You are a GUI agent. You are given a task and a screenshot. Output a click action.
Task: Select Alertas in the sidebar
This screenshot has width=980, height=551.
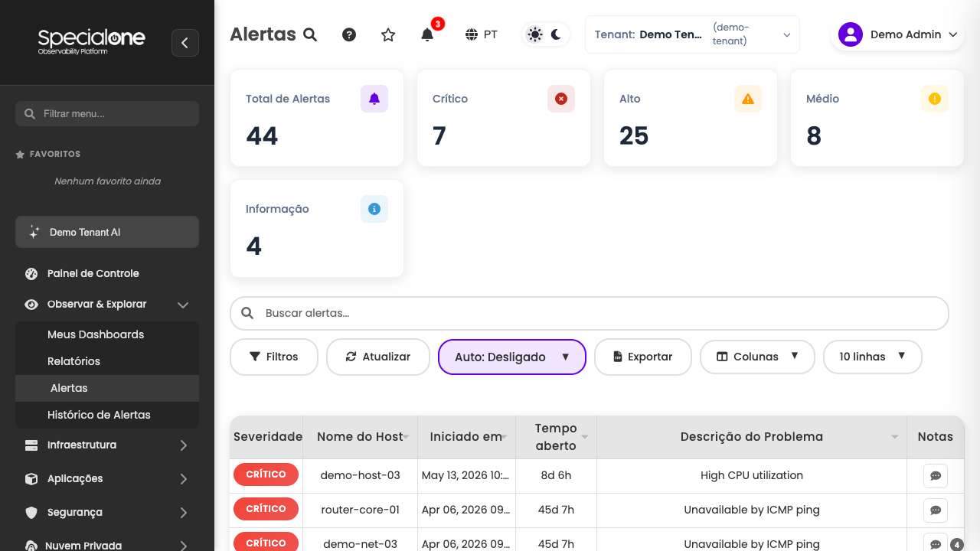pyautogui.click(x=107, y=388)
